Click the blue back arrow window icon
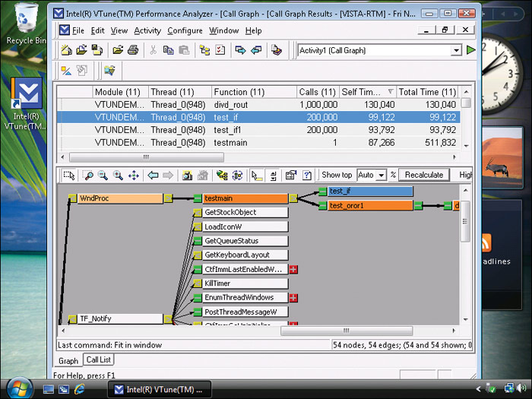532x399 pixels. tap(256, 50)
